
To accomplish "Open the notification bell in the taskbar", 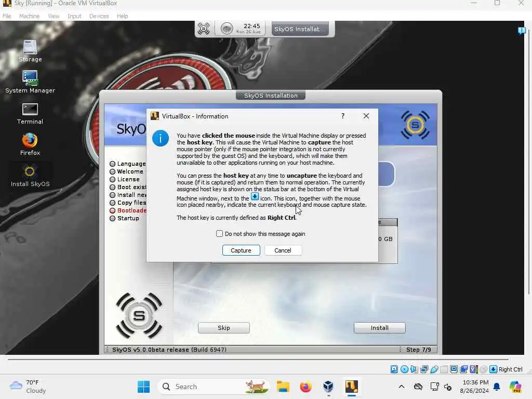I will pyautogui.click(x=497, y=387).
